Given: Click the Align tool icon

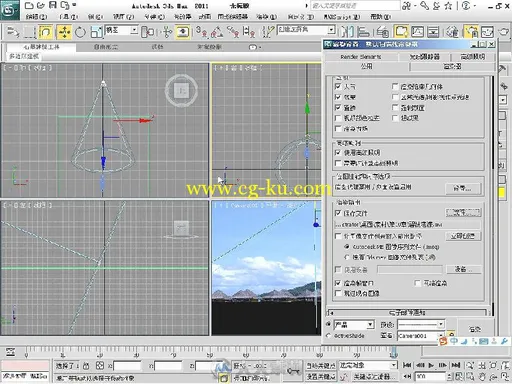Looking at the screenshot, I should (x=363, y=32).
